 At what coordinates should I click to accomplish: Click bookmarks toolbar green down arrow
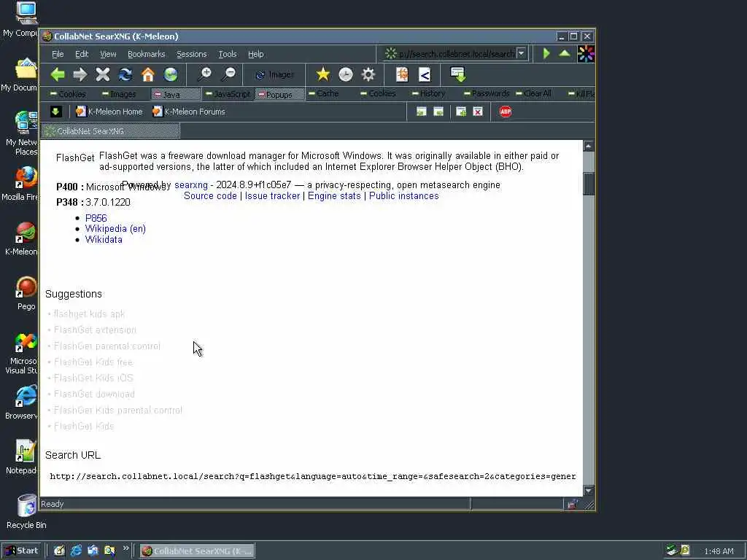coord(55,112)
